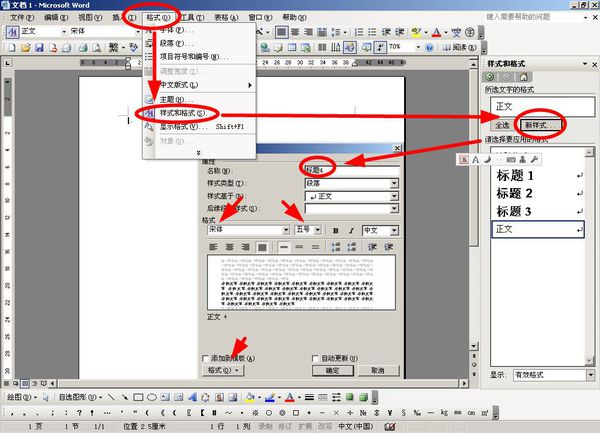
Task: Select the Oval drawing tool
Action: coord(152,397)
